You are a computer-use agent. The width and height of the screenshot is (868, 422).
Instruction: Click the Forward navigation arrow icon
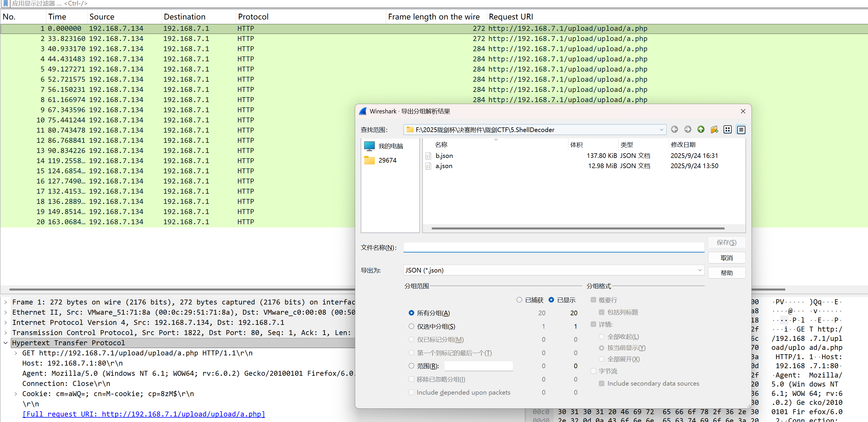tap(688, 129)
